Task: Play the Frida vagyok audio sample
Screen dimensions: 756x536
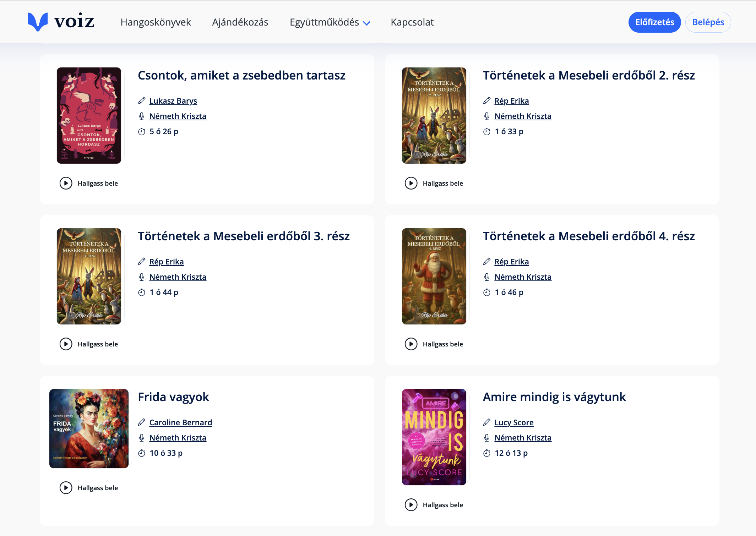Action: 66,488
